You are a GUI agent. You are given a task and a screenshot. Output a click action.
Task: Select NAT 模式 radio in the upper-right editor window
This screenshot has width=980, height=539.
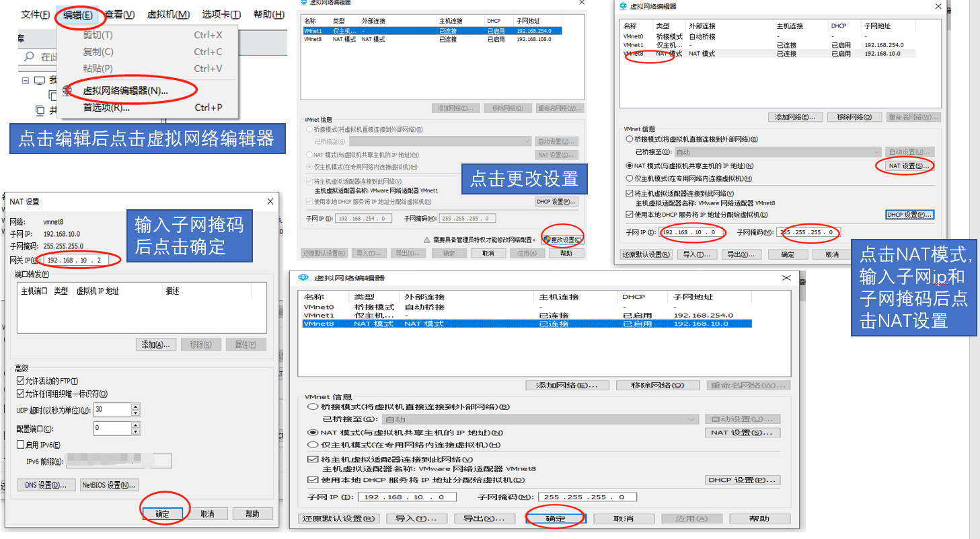coord(630,166)
